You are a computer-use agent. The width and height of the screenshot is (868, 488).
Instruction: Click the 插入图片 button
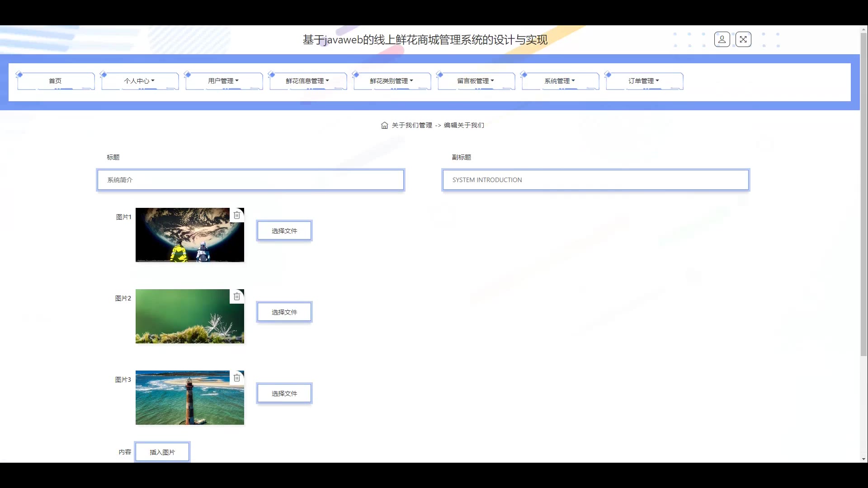tap(162, 452)
